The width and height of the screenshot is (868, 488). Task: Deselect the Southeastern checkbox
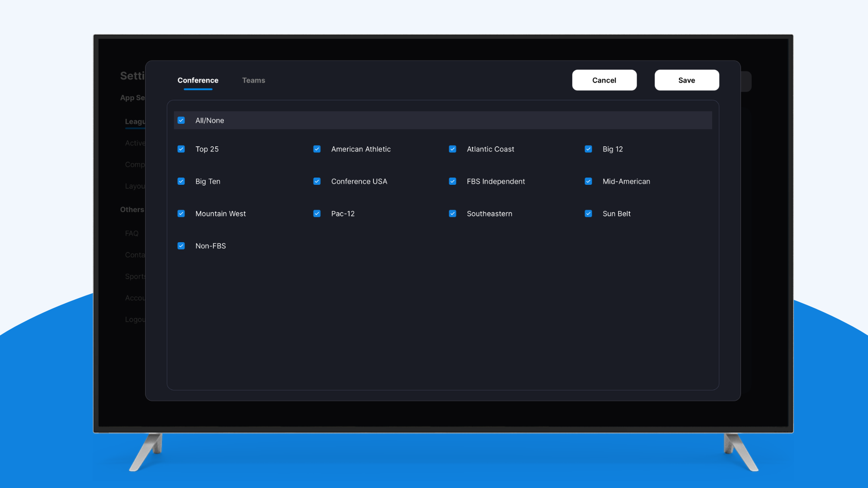point(453,214)
